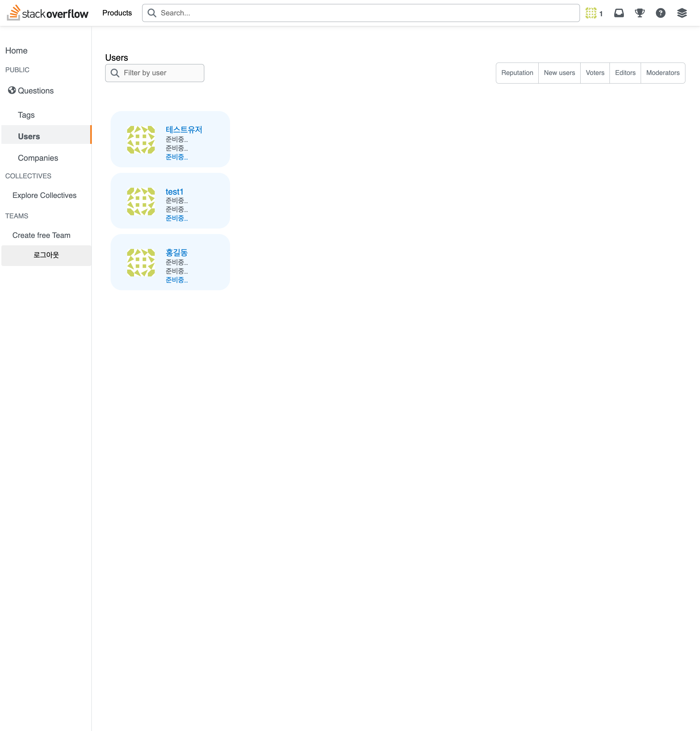Screen dimensions: 700x731
Task: Follow the blue 준비중.. link under 테스트유저
Action: coord(177,157)
